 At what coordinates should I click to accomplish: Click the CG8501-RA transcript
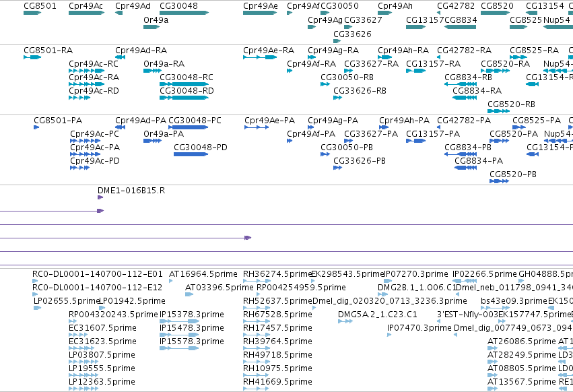(32, 57)
